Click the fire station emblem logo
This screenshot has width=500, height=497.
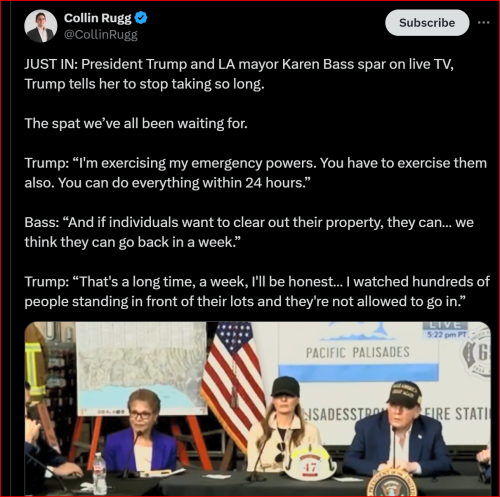(477, 354)
